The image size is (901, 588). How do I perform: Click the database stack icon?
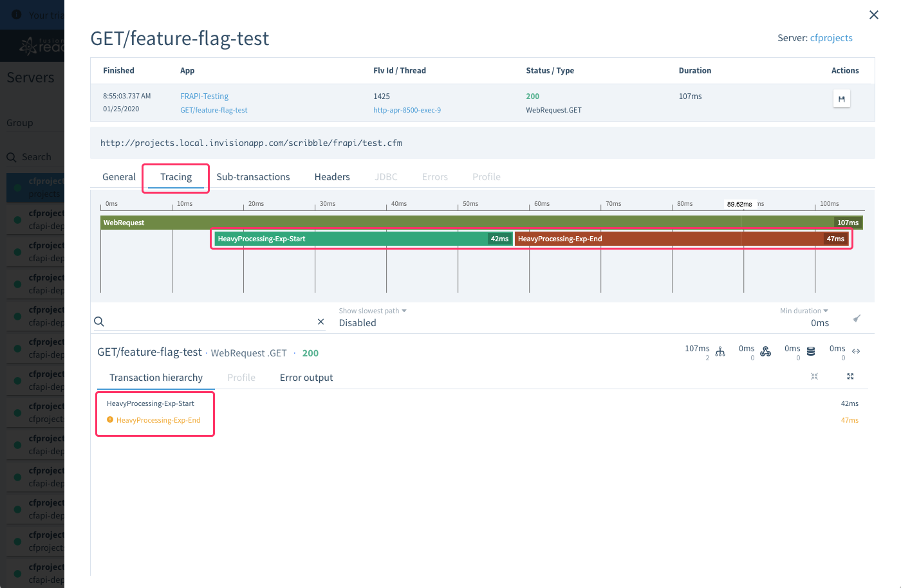click(811, 351)
